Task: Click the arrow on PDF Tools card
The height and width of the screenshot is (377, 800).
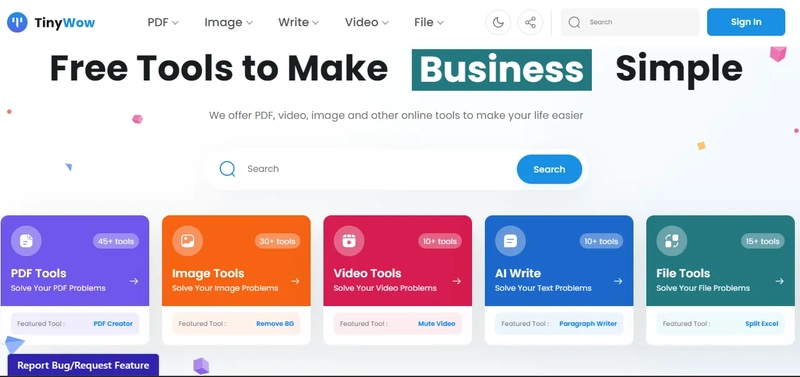Action: (x=134, y=281)
